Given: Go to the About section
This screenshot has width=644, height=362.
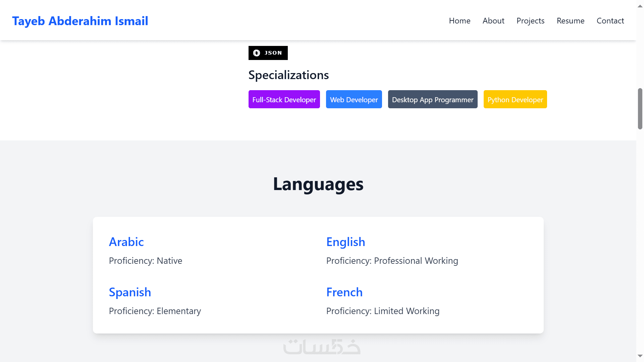Looking at the screenshot, I should pyautogui.click(x=493, y=21).
